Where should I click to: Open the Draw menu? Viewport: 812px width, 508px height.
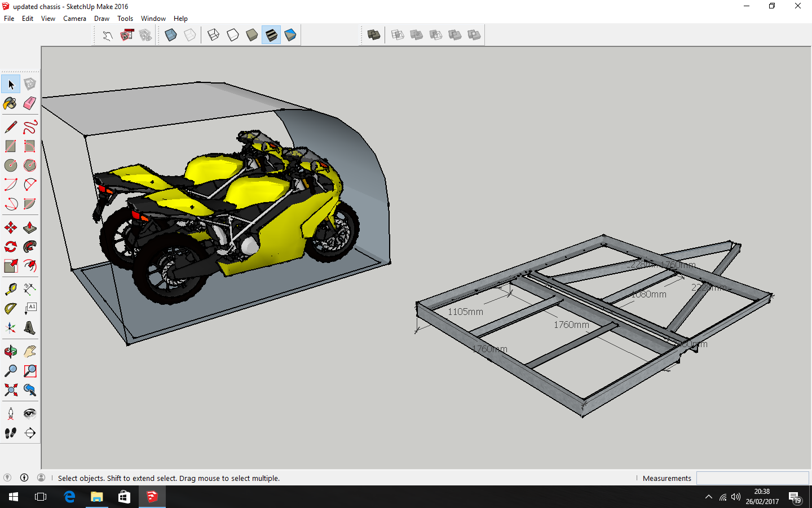(x=101, y=19)
